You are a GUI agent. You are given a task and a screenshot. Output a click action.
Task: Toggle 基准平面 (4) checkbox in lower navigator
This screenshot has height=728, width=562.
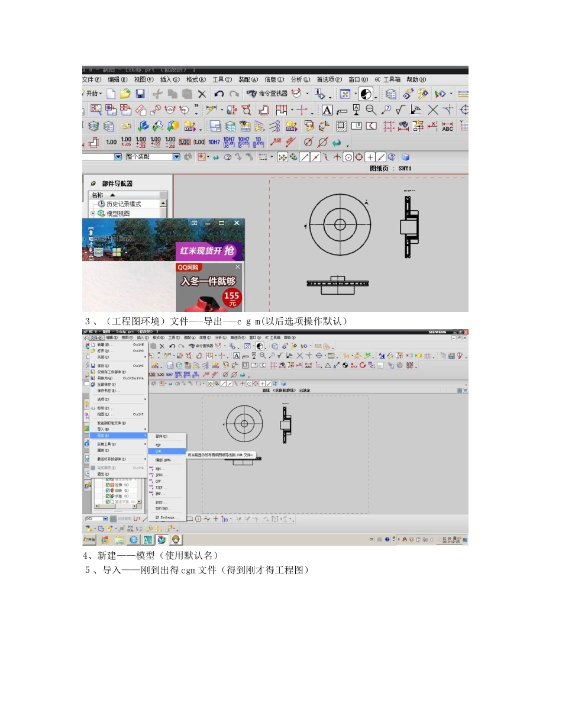point(108,502)
